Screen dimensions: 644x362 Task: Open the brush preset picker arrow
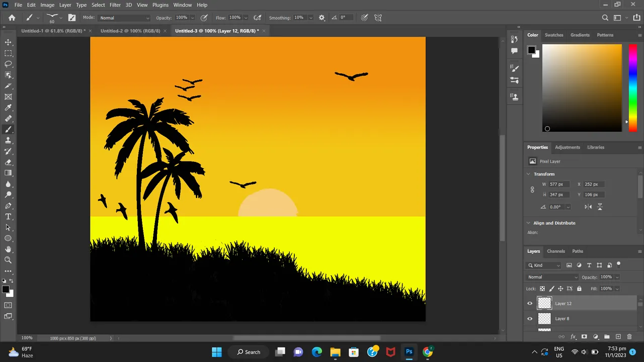(61, 18)
